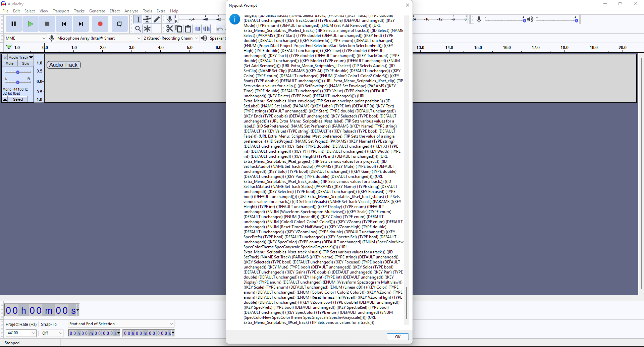Open the Generate menu
The width and height of the screenshot is (644, 347).
pyautogui.click(x=97, y=11)
